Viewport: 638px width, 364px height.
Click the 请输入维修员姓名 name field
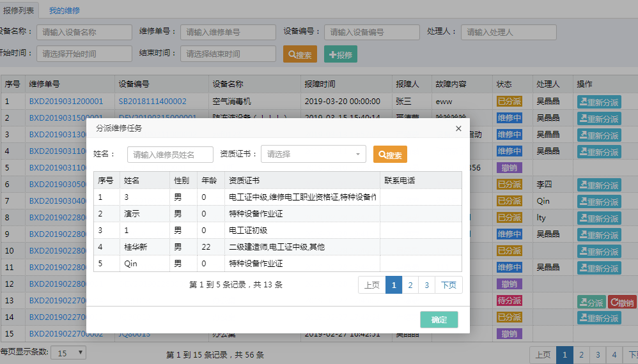pyautogui.click(x=170, y=155)
